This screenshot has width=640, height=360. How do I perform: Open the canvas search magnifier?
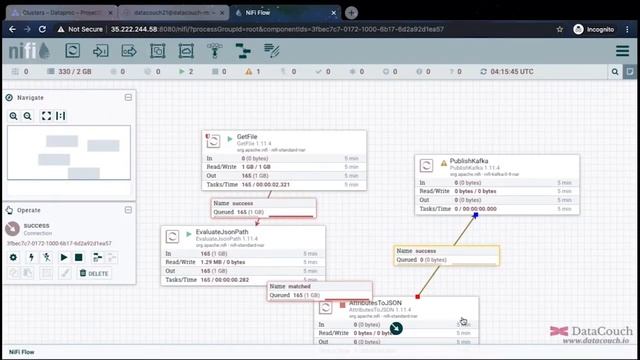point(615,72)
